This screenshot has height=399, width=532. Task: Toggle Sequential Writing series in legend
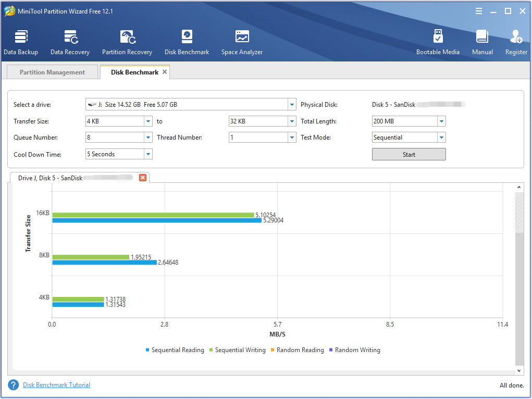pyautogui.click(x=240, y=350)
